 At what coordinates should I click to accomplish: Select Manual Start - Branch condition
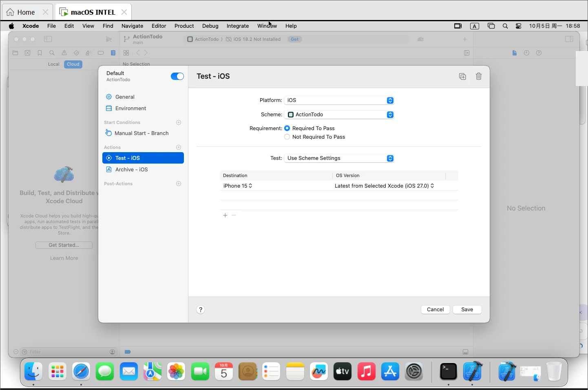pos(143,133)
